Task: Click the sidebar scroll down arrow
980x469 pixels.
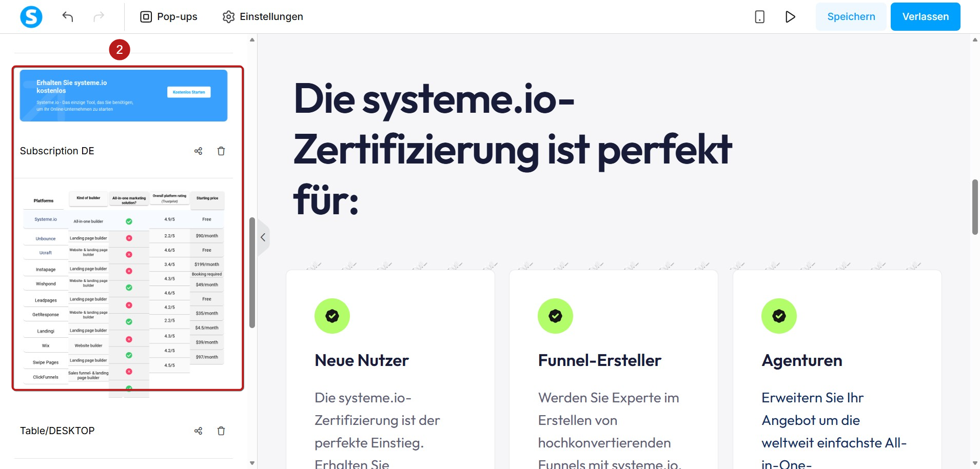Action: (252, 463)
